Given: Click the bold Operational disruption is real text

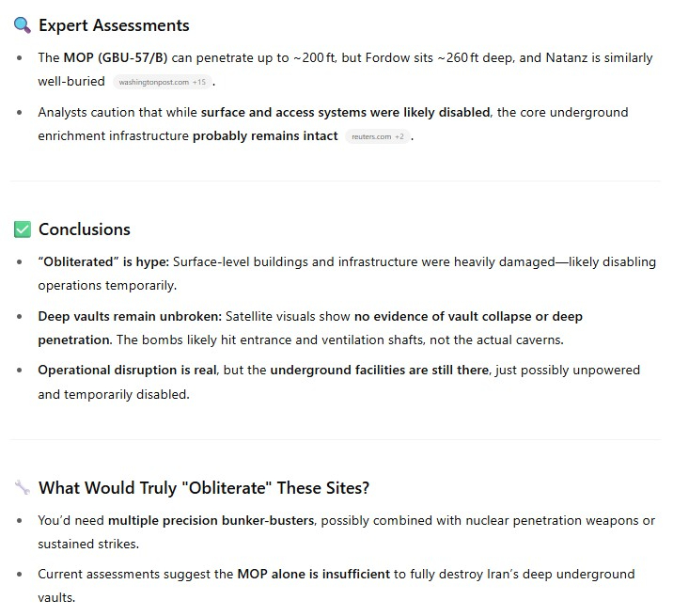Looking at the screenshot, I should click(127, 370).
